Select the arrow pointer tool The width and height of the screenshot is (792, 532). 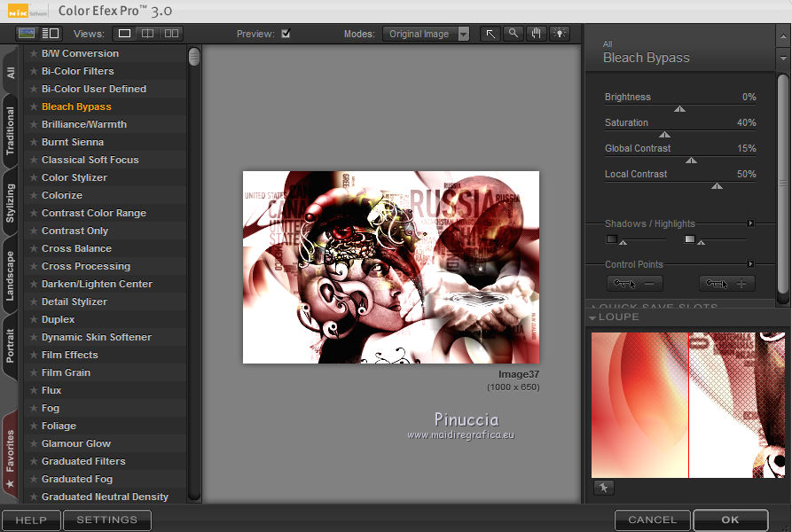490,34
